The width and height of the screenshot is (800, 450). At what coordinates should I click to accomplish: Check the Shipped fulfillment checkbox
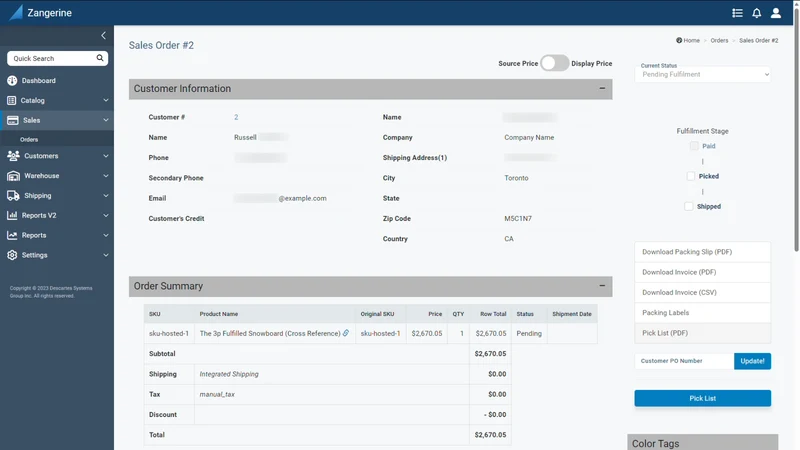pyautogui.click(x=689, y=206)
